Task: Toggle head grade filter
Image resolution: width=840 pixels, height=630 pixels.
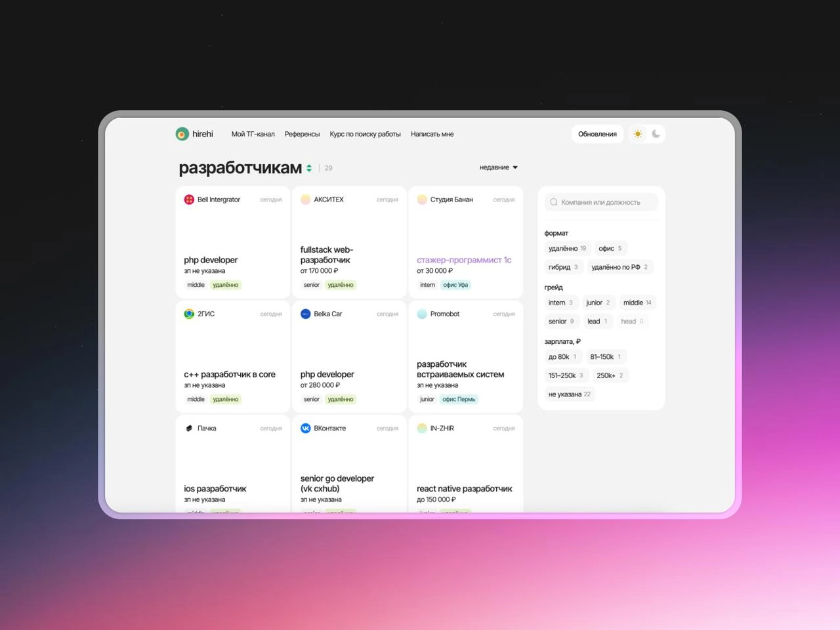Action: (x=632, y=322)
